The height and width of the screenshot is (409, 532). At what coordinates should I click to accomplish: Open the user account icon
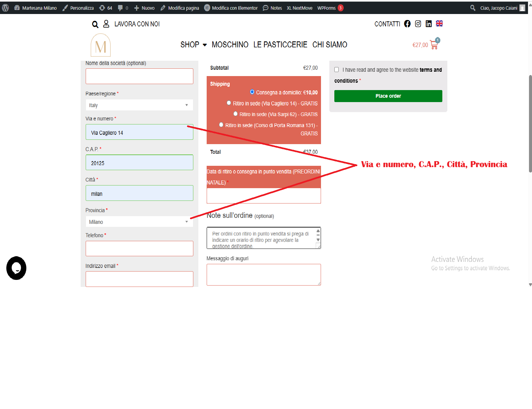pyautogui.click(x=106, y=24)
